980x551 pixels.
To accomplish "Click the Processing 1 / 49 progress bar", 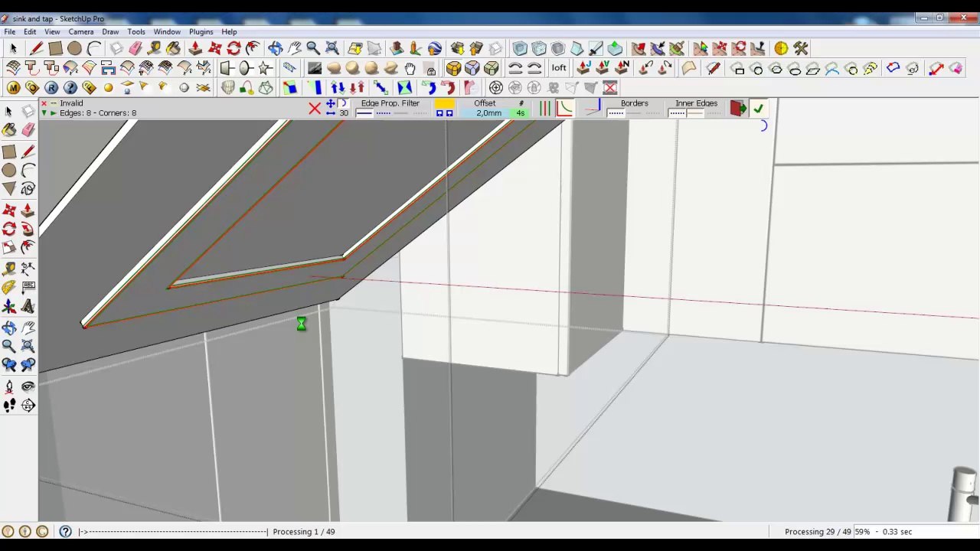I will click(x=174, y=532).
